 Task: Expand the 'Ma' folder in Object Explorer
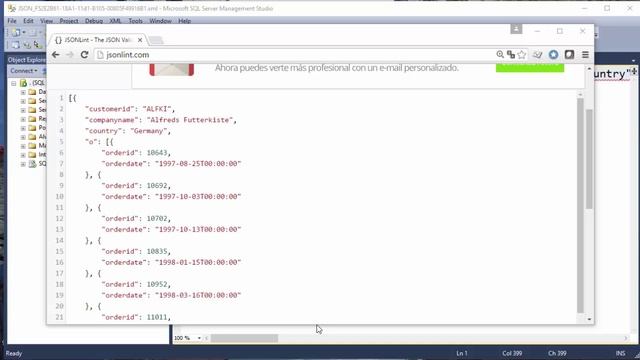[x=23, y=146]
